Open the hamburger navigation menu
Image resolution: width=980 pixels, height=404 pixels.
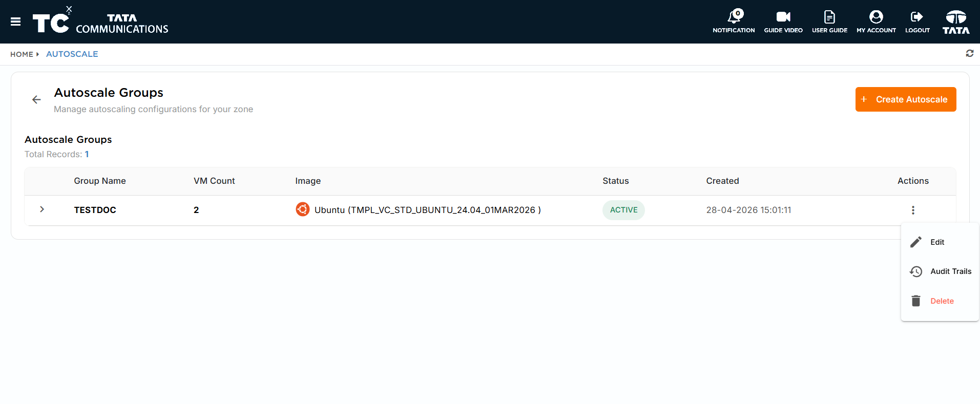pos(15,22)
